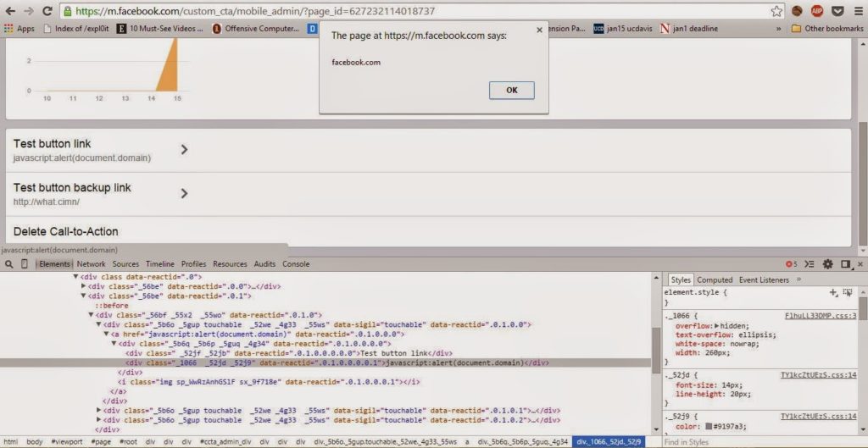This screenshot has height=448, width=868.
Task: Expand the overflow property triangle
Action: tap(717, 326)
